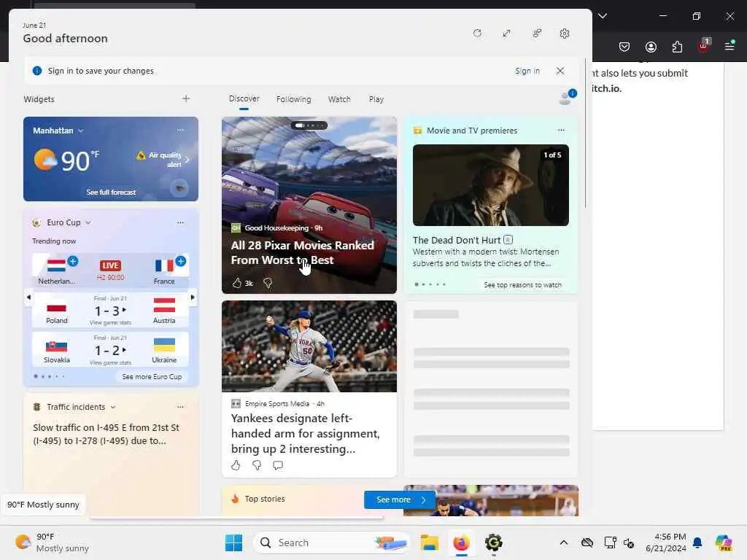Click See more top stories button
This screenshot has height=560, width=747.
[x=400, y=499]
